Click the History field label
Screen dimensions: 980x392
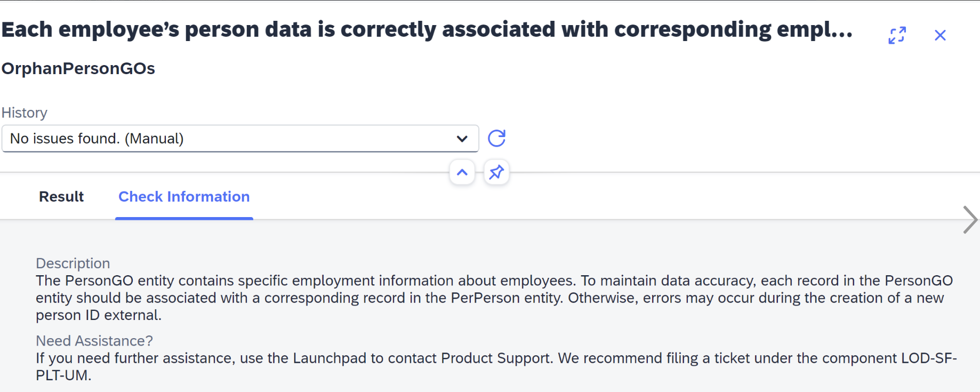coord(25,113)
